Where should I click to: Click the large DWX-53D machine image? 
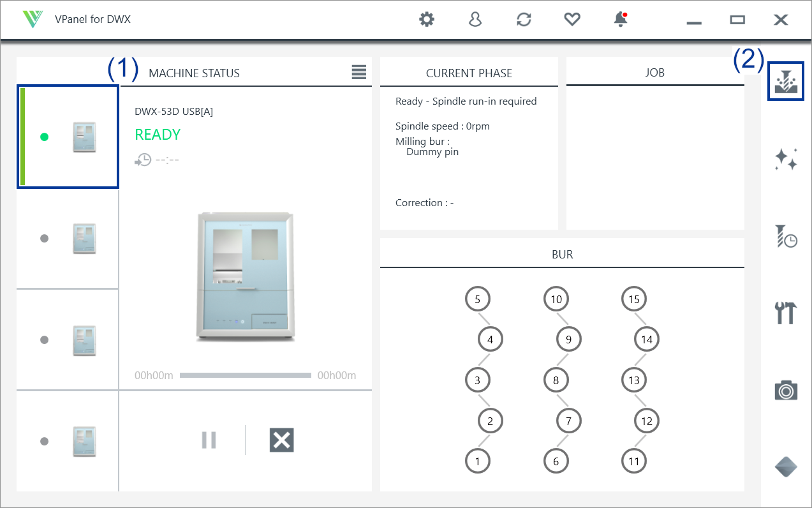(x=246, y=276)
